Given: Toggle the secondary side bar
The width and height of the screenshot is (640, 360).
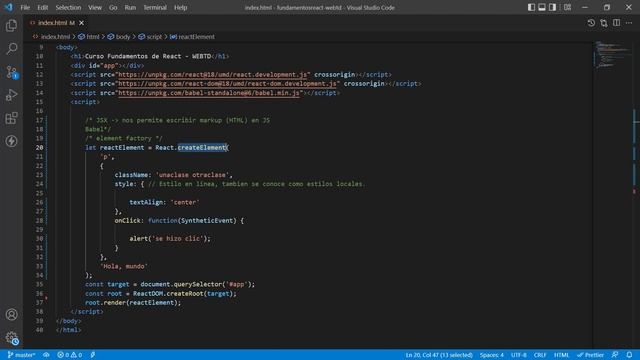Looking at the screenshot, I should tap(552, 7).
